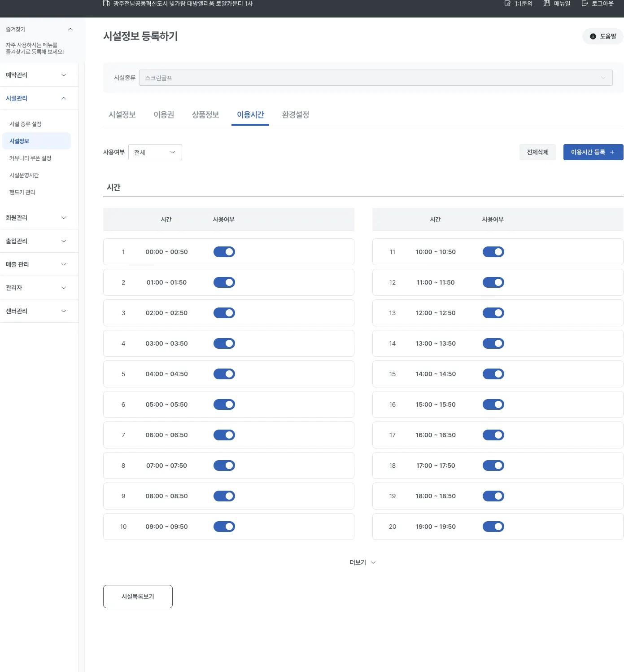Open the 사용여부 전체 filter dropdown
Screen dimensions: 624x672
point(155,152)
